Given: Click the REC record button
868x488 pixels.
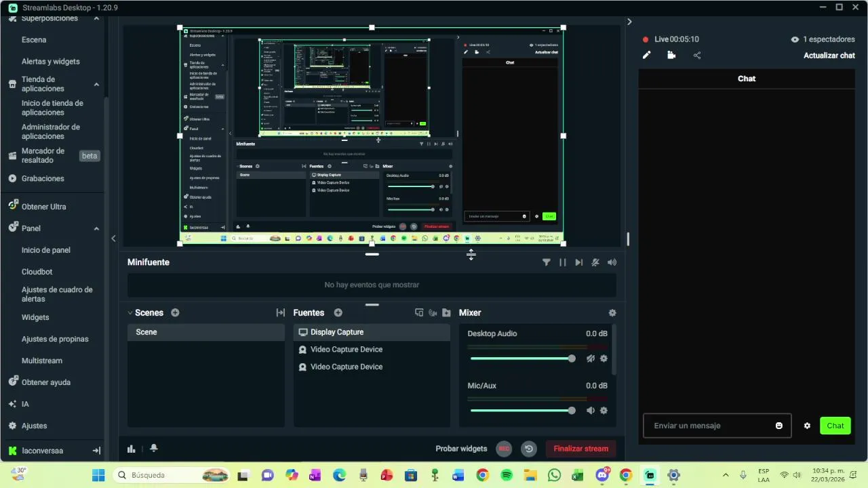Looking at the screenshot, I should pos(503,449).
